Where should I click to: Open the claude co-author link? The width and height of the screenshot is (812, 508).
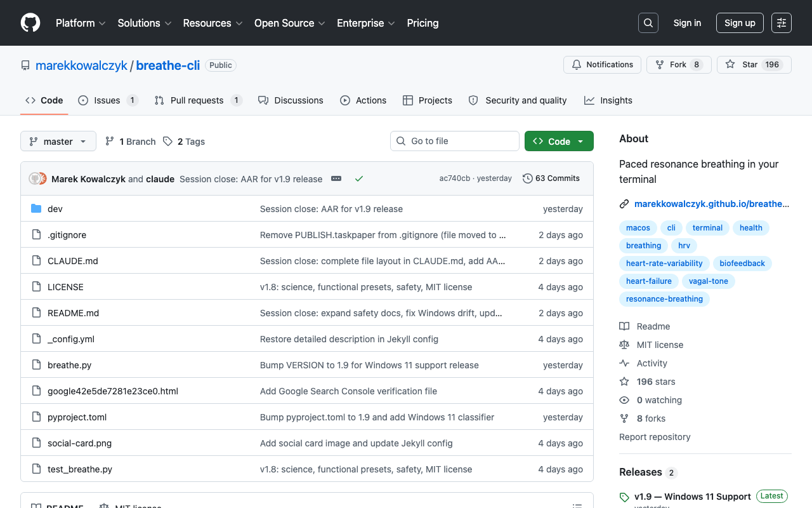click(160, 179)
